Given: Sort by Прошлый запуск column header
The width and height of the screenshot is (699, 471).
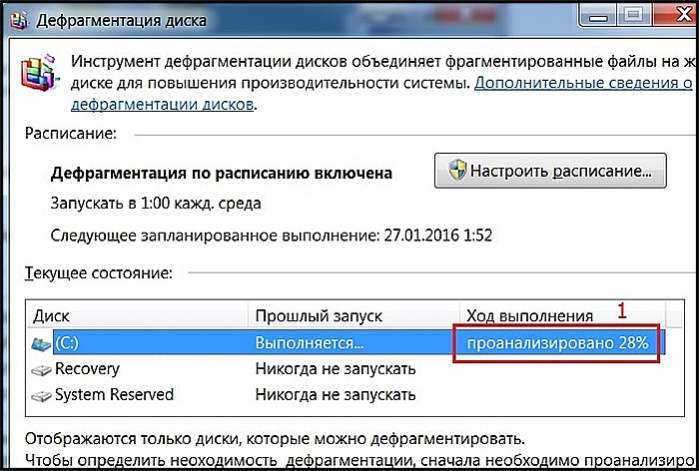Looking at the screenshot, I should 354,316.
